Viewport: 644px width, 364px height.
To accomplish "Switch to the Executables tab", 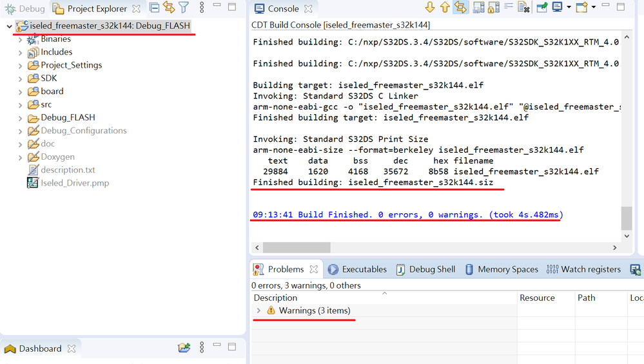I will pos(357,269).
